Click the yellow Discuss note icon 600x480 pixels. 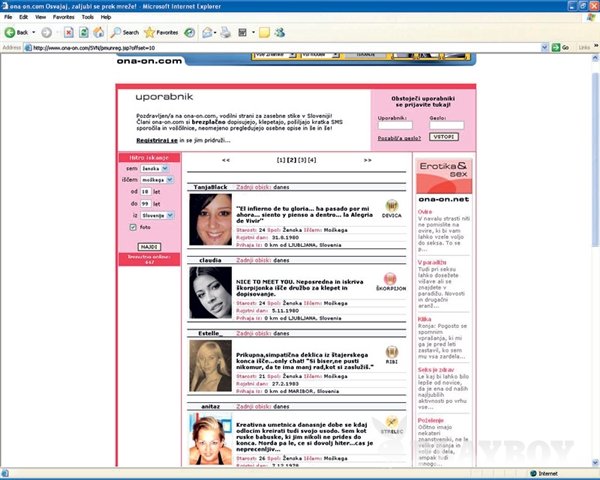(x=264, y=33)
